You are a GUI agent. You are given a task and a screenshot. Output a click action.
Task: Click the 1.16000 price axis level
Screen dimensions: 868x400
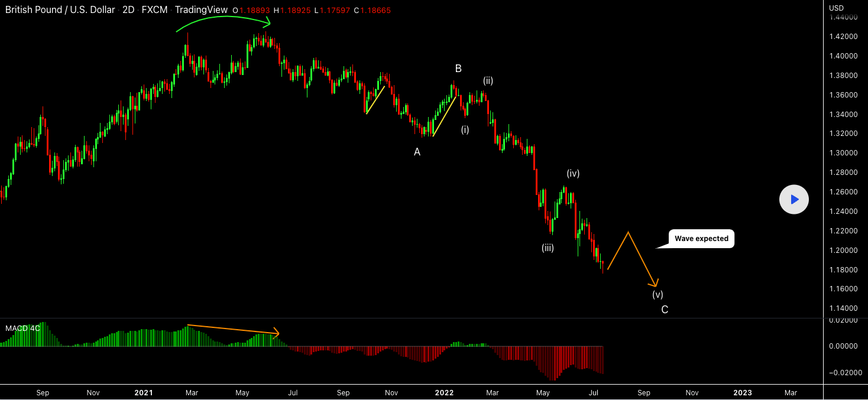843,289
